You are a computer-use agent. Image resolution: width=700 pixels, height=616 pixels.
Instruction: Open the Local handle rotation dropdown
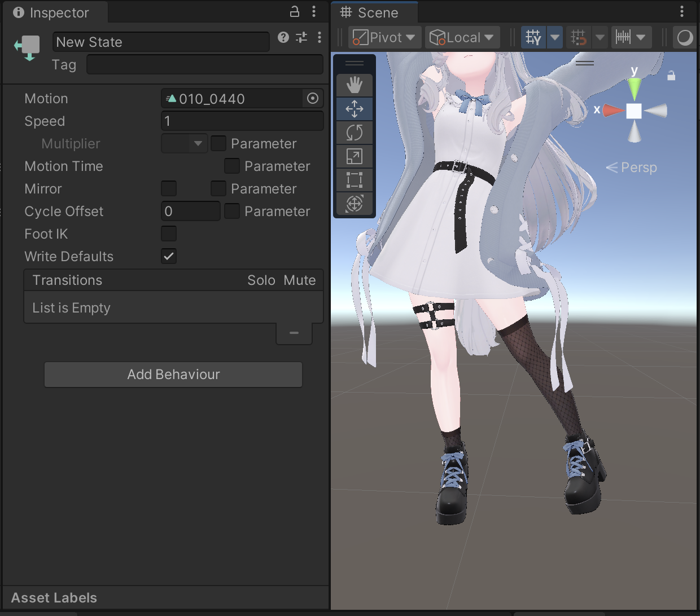[x=462, y=37]
